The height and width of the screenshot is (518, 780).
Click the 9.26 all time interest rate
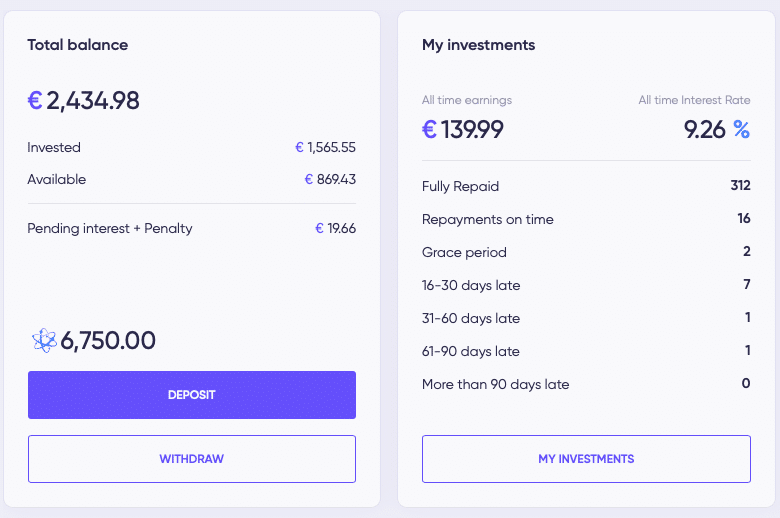point(705,130)
